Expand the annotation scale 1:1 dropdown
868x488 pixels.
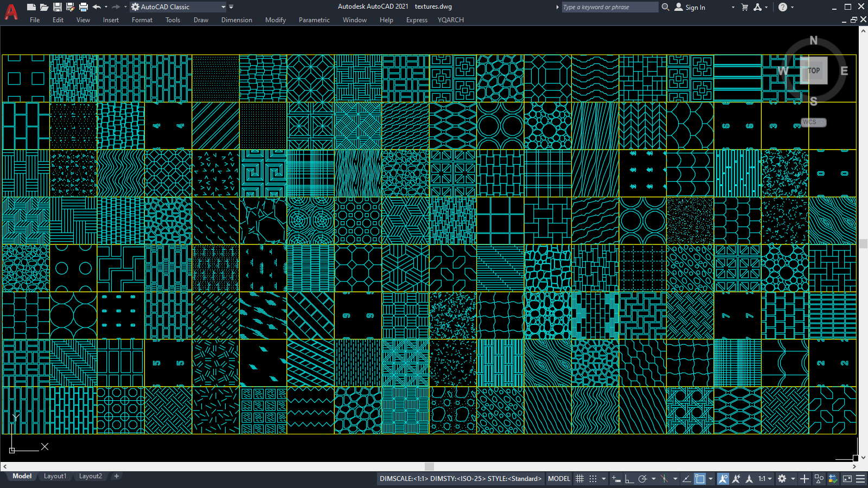tap(770, 478)
